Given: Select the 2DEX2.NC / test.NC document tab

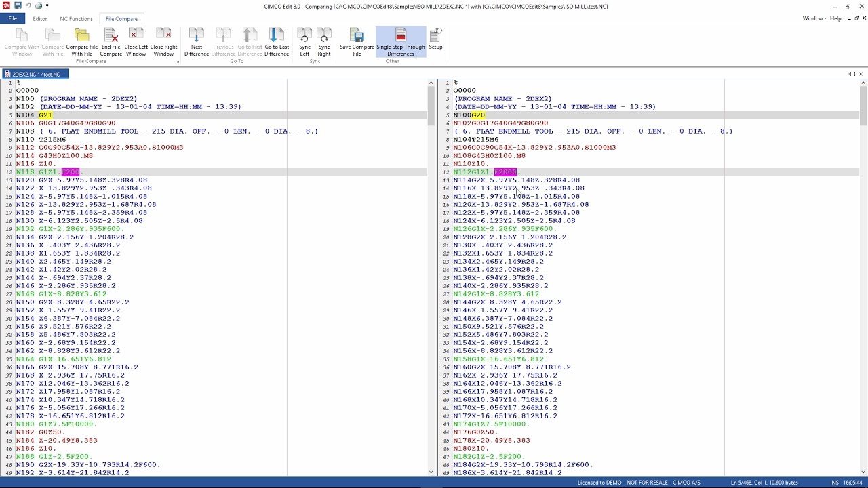Looking at the screenshot, I should (35, 74).
